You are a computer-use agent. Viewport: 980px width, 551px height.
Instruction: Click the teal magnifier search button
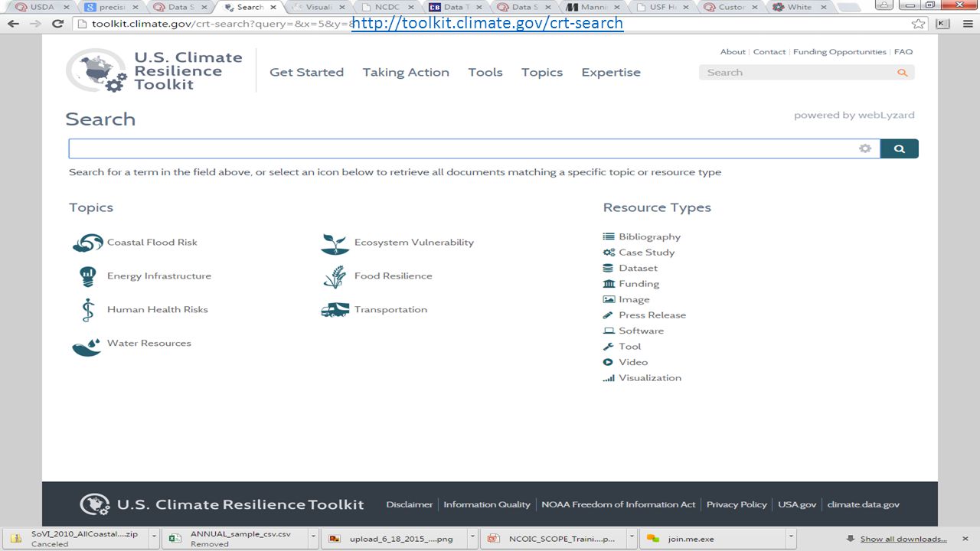pos(900,148)
